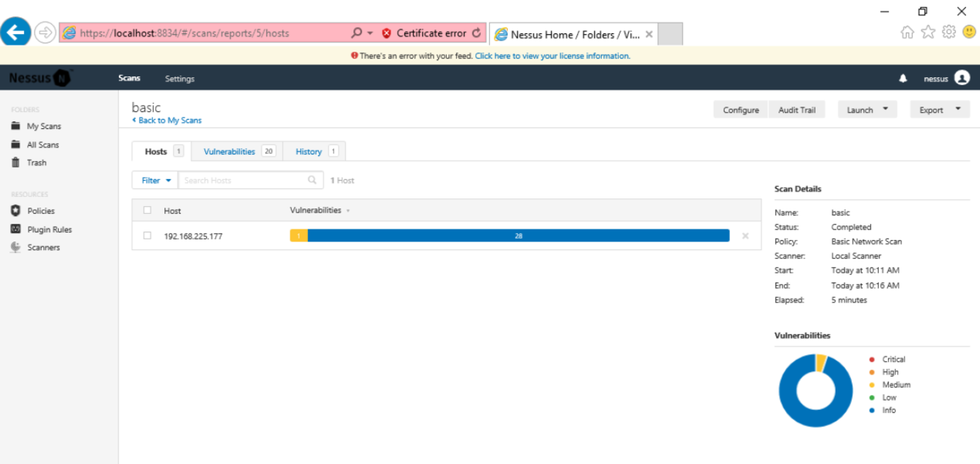The width and height of the screenshot is (980, 464).
Task: Open the browser Tools gear icon
Action: click(949, 32)
